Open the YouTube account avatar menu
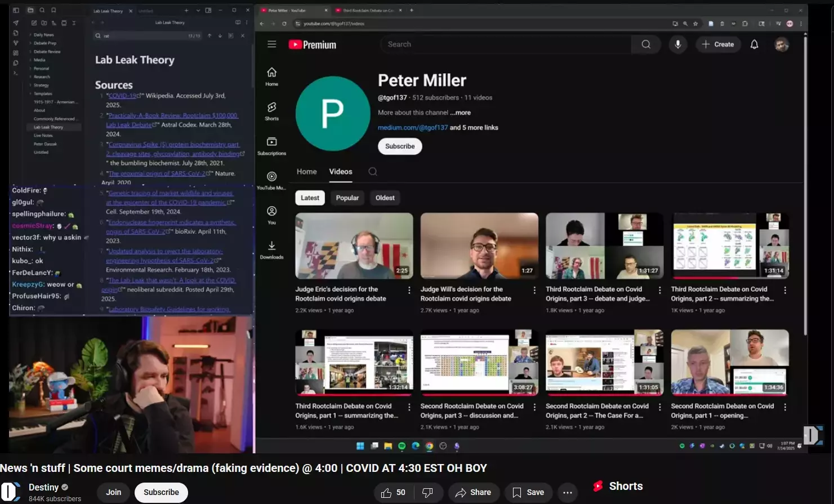Viewport: 834px width, 504px height. tap(782, 44)
